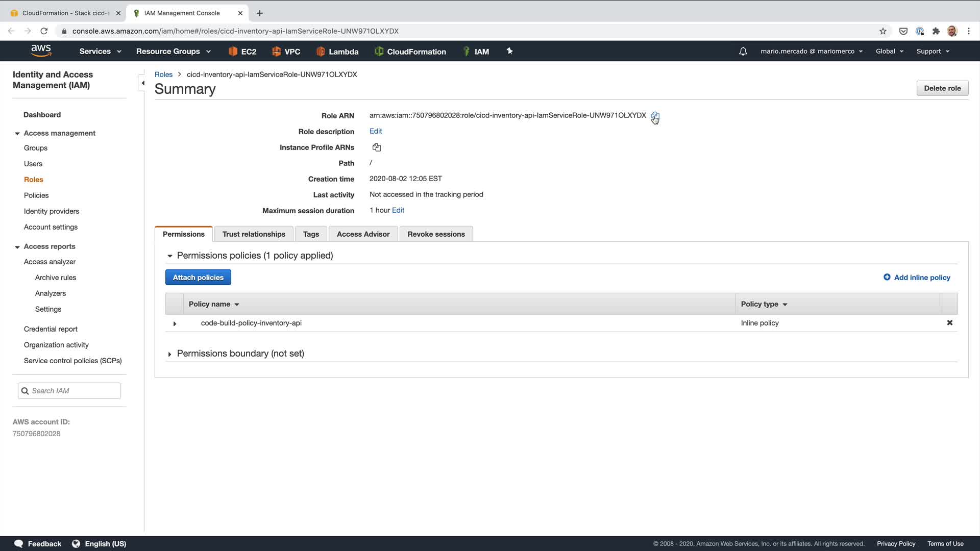Switch to the Access Advisor tab
The image size is (980, 551).
363,234
